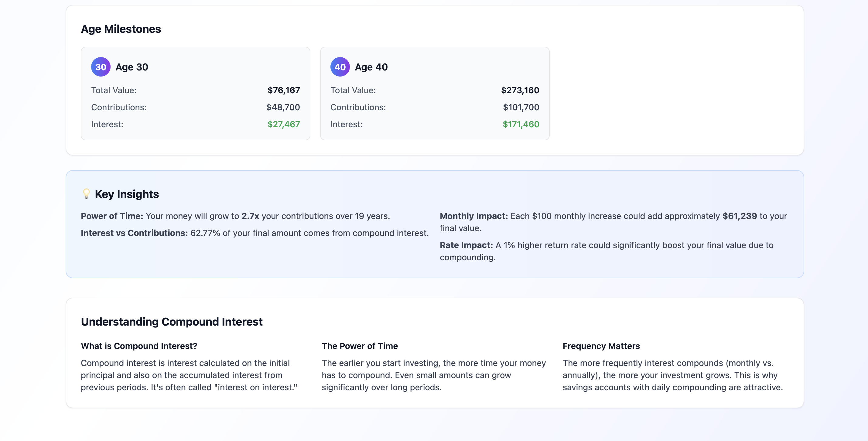Click the green Interest value $171,460
This screenshot has height=441, width=868.
pyautogui.click(x=521, y=124)
